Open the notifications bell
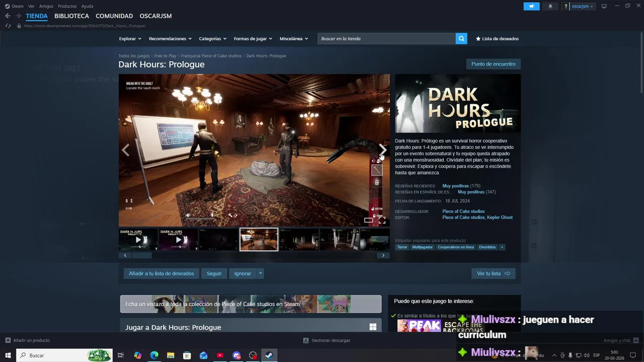This screenshot has height=362, width=644. [550, 6]
